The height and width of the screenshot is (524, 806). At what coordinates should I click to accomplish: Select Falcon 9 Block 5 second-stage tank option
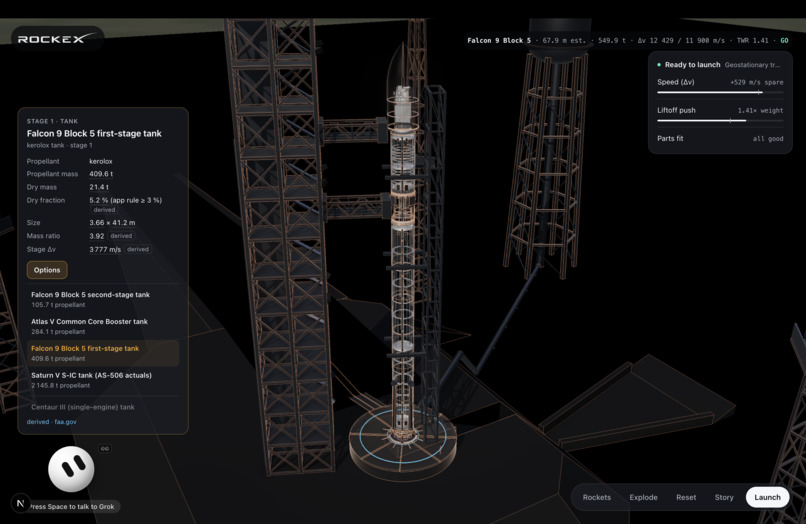point(103,299)
